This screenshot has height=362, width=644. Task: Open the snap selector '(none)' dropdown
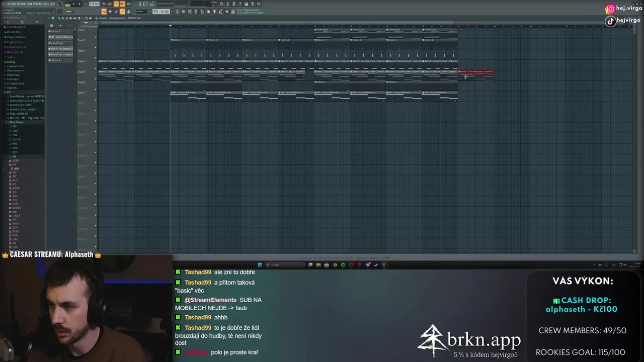pyautogui.click(x=141, y=12)
